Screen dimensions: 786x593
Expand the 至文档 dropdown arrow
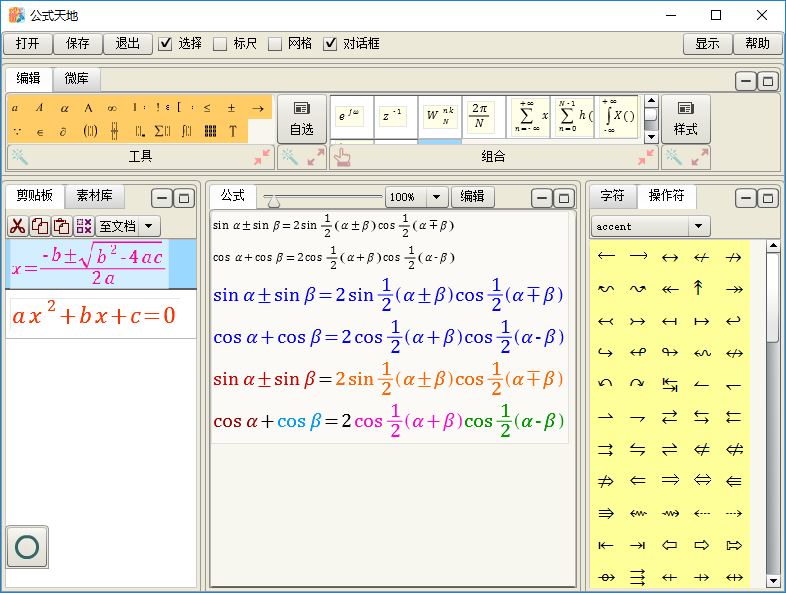[x=149, y=226]
